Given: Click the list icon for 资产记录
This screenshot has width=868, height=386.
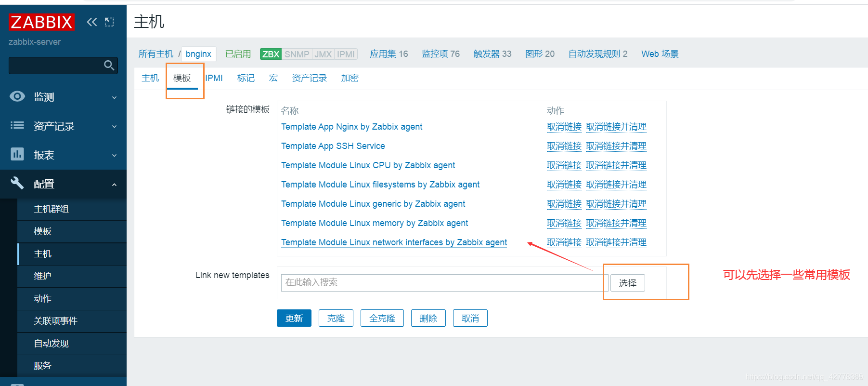Looking at the screenshot, I should (x=17, y=125).
